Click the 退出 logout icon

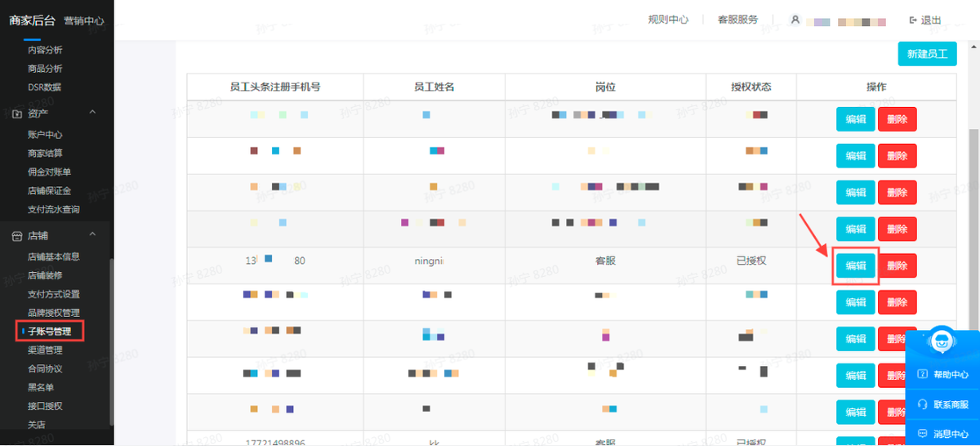click(x=913, y=20)
